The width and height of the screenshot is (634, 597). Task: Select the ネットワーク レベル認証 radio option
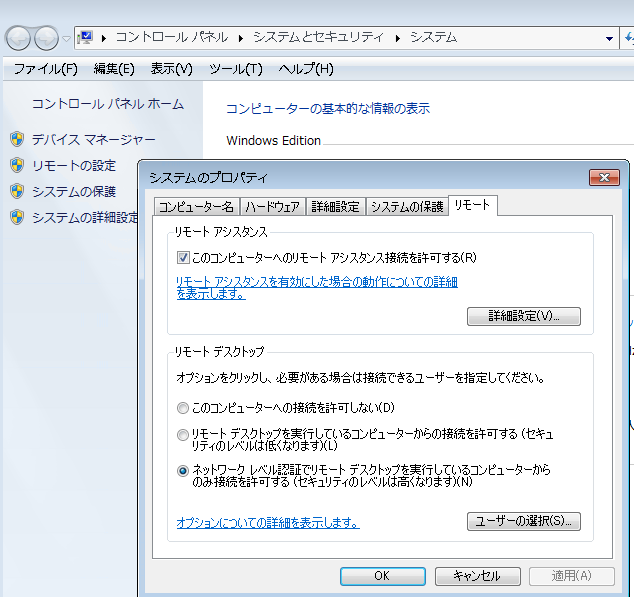click(x=182, y=470)
